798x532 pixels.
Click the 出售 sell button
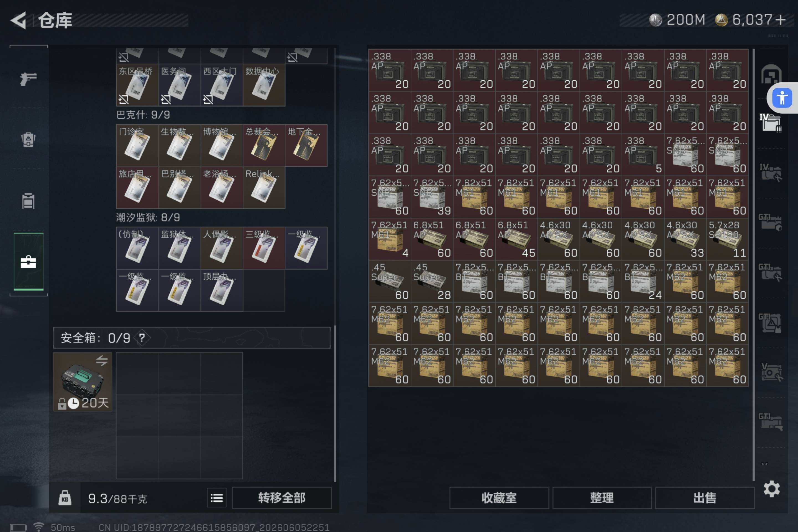[x=705, y=498]
